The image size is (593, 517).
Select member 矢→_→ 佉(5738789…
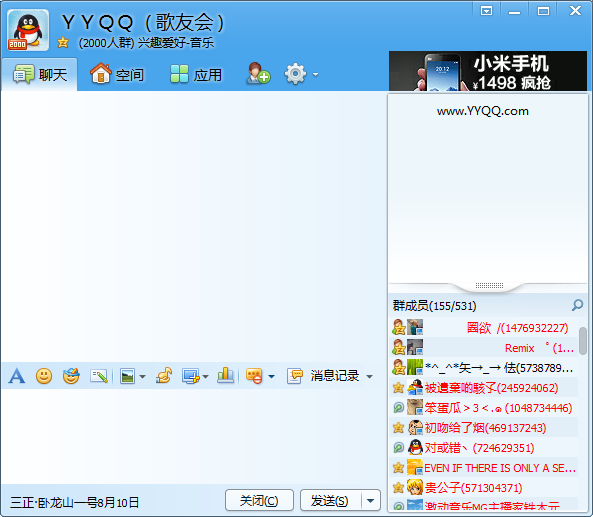coord(484,367)
